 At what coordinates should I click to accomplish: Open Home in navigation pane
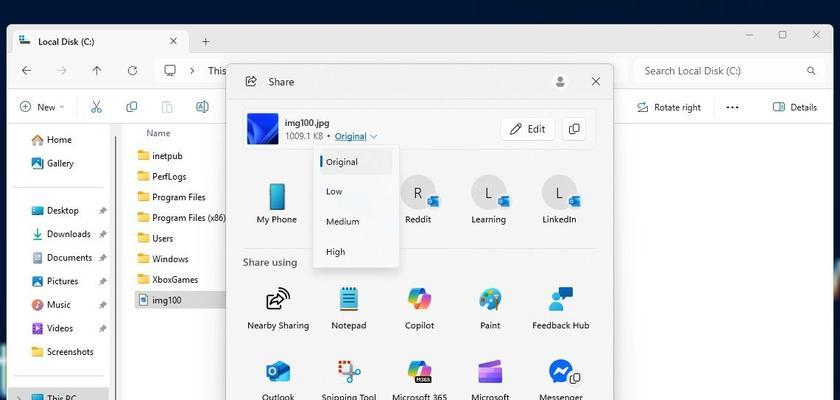coord(51,140)
